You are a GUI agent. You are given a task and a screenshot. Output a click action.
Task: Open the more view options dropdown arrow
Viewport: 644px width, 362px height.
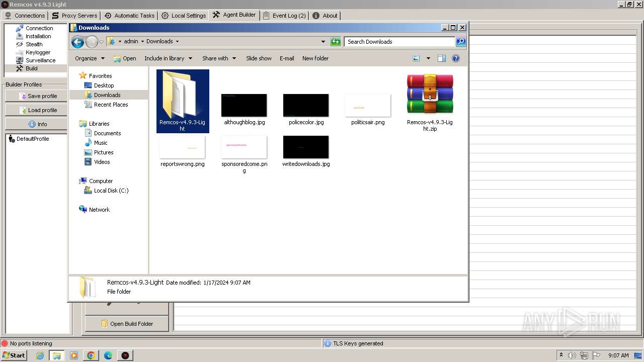tap(428, 58)
